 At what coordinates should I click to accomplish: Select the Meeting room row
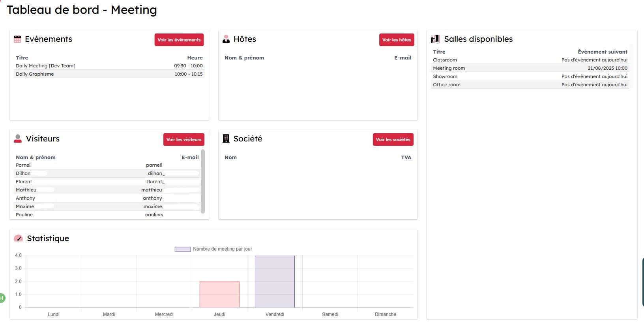tap(530, 68)
